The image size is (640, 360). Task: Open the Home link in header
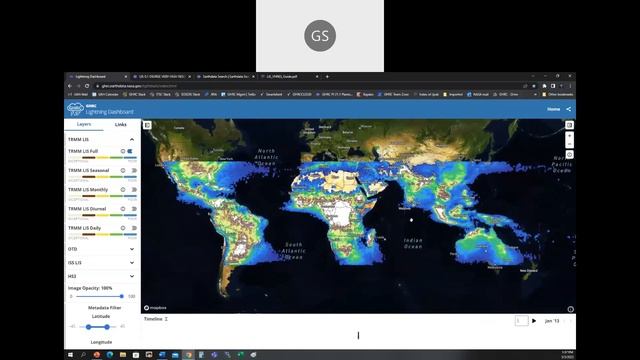[x=553, y=109]
